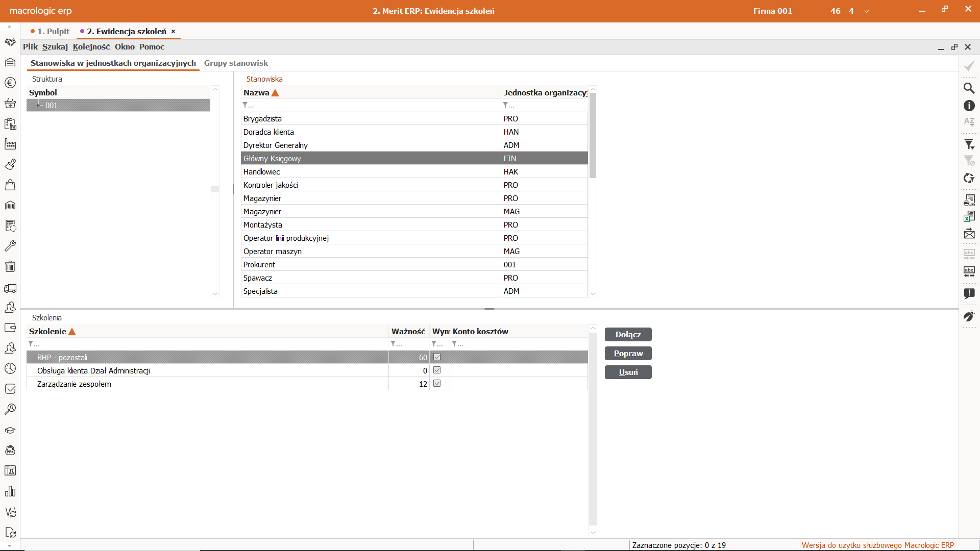Toggle checkbox for Obsługa klienta Dział Administracji
The image size is (980, 551).
point(437,370)
